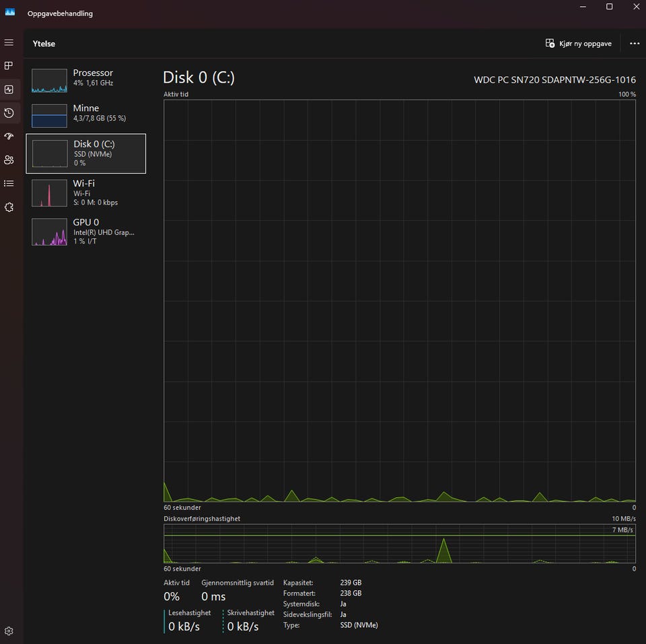Viewport: 646px width, 644px height.
Task: Click the '10 MB/s' scale label
Action: [x=624, y=519]
